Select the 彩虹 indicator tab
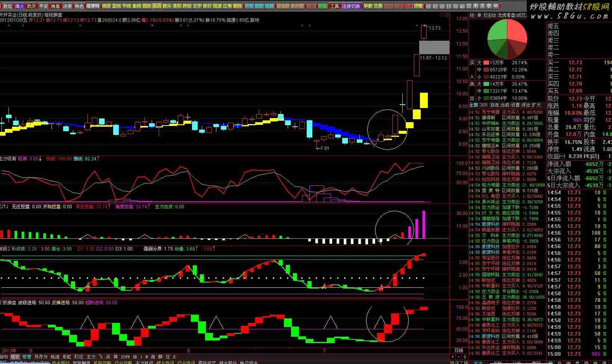Image resolution: width=612 pixels, height=364 pixels. [67, 357]
